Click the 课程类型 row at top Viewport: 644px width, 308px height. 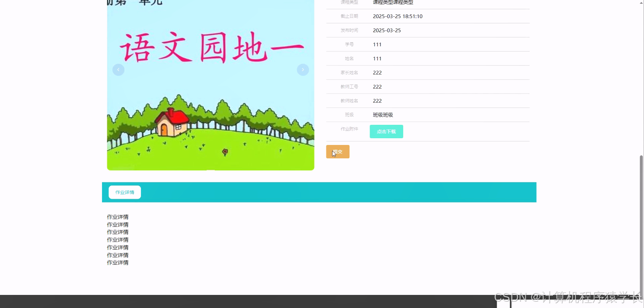pos(392,2)
